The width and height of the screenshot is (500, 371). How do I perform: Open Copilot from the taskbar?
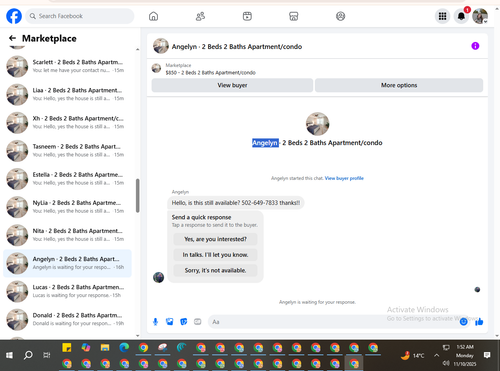tap(86, 348)
